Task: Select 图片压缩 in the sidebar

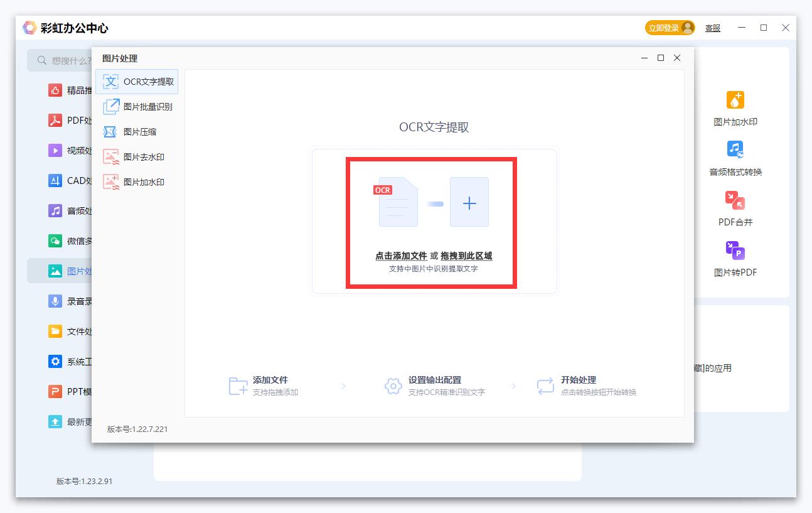Action: coord(137,132)
